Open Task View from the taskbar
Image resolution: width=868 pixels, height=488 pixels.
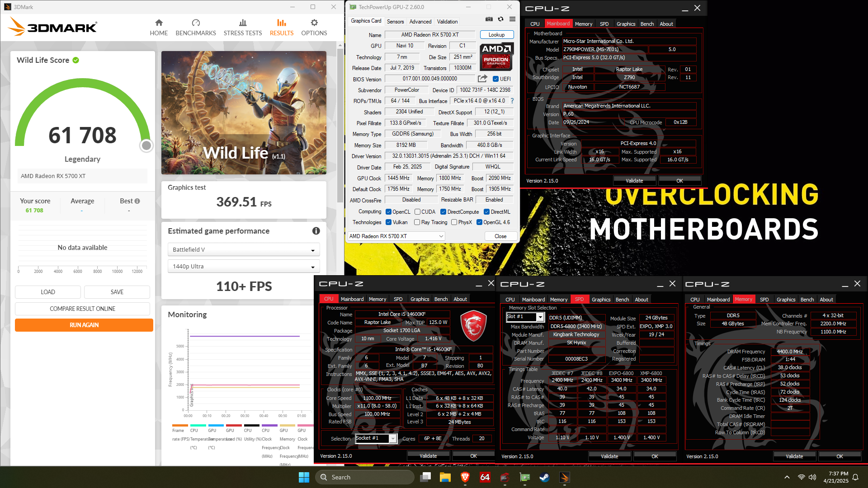click(425, 477)
